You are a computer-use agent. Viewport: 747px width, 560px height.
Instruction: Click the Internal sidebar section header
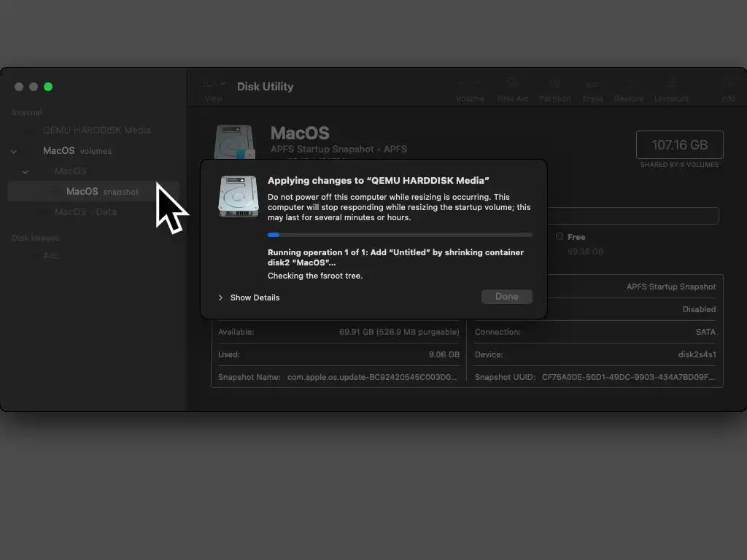(x=27, y=112)
